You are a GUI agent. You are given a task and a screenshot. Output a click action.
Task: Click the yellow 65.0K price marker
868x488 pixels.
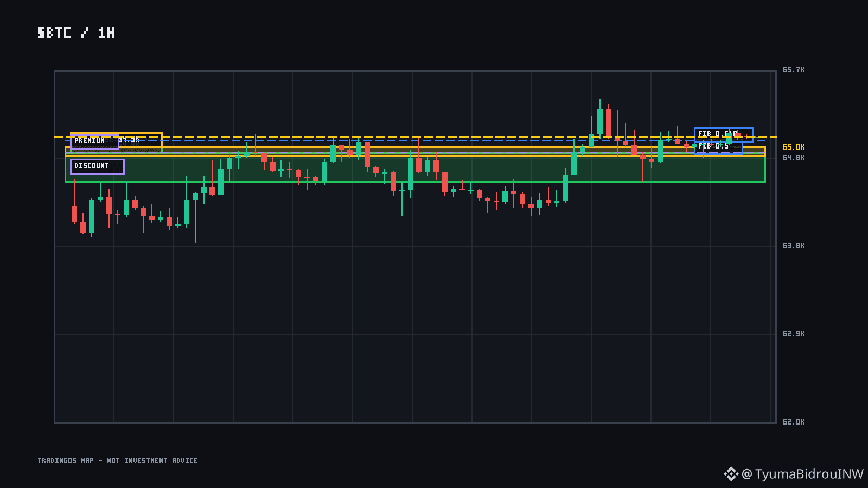[x=793, y=147]
